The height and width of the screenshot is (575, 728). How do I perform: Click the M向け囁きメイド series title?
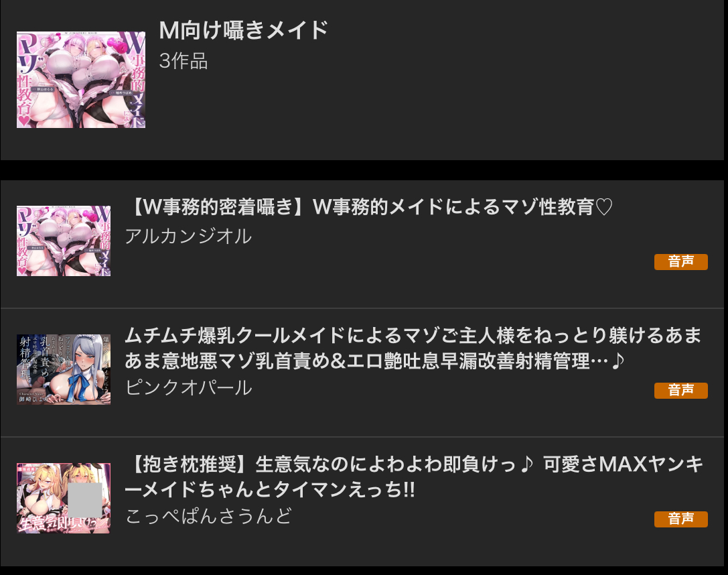coord(243,30)
